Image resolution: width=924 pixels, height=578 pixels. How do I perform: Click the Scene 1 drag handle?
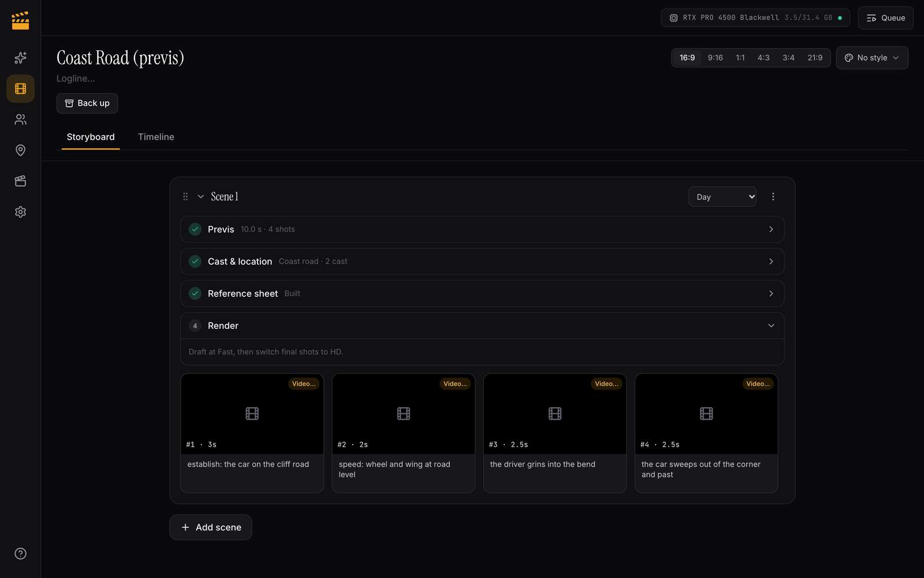pos(185,197)
